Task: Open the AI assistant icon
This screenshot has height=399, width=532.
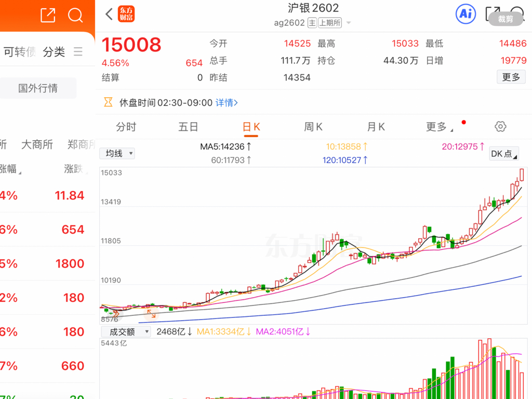Action: click(x=465, y=14)
